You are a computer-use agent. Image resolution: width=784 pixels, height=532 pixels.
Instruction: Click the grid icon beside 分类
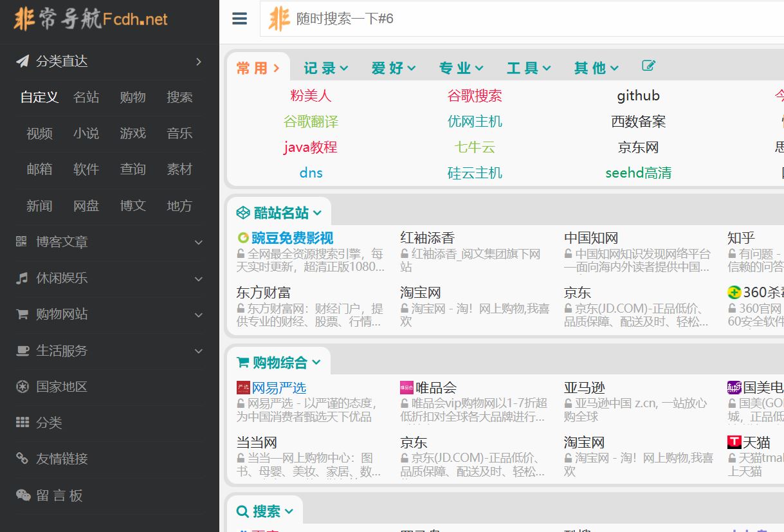tap(23, 423)
